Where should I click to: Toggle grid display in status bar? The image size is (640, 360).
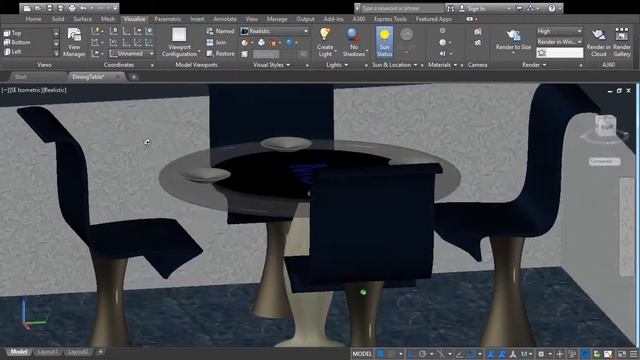point(380,354)
